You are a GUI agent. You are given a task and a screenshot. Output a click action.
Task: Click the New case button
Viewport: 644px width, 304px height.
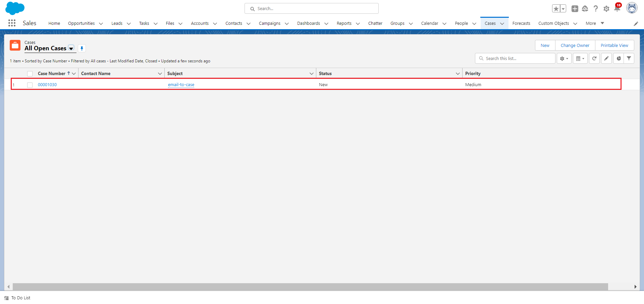click(x=545, y=46)
